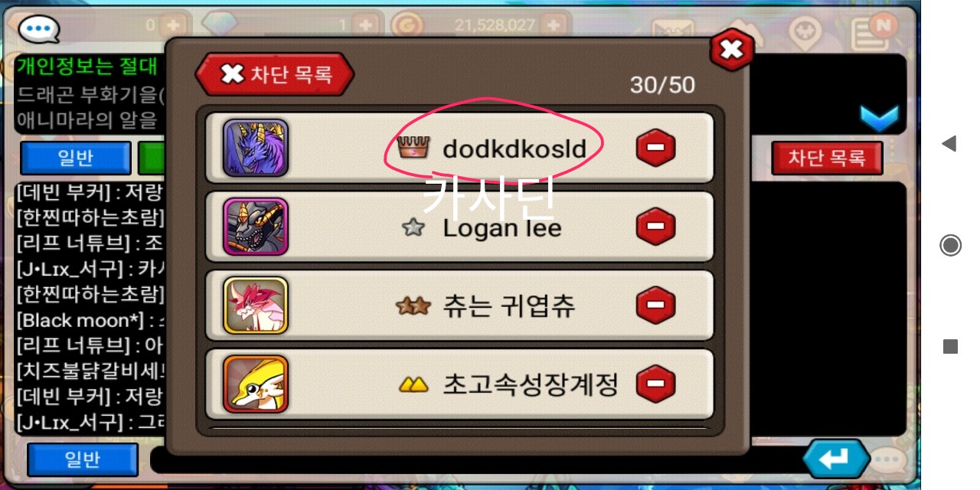This screenshot has width=980, height=490.
Task: Close the block list popup
Action: [731, 51]
